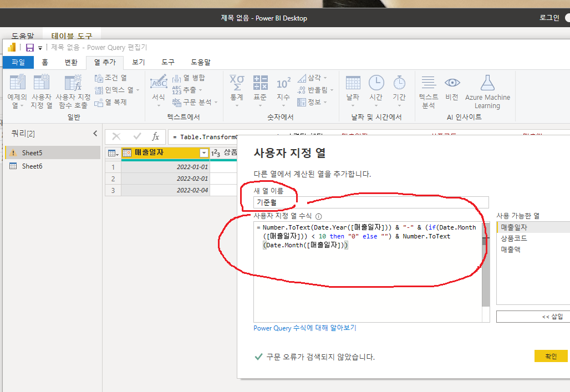Select the 열 추가 ribbon tab
The height and width of the screenshot is (392, 570).
105,62
